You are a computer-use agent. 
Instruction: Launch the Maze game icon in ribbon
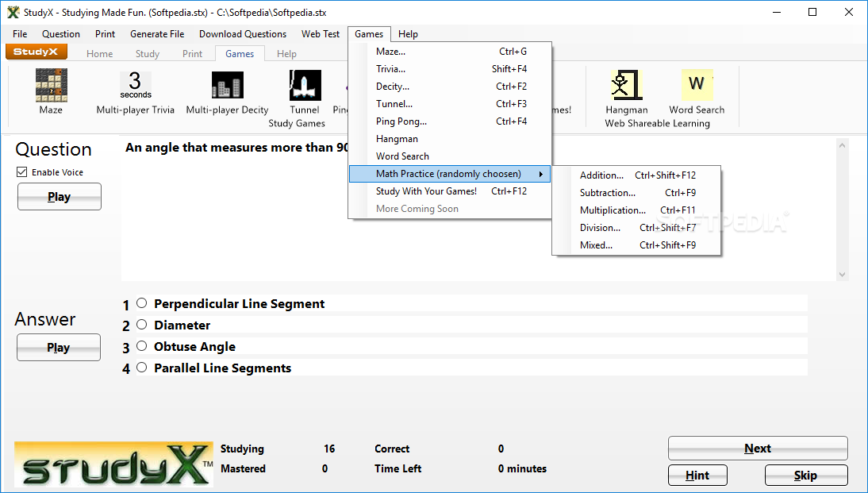point(51,85)
